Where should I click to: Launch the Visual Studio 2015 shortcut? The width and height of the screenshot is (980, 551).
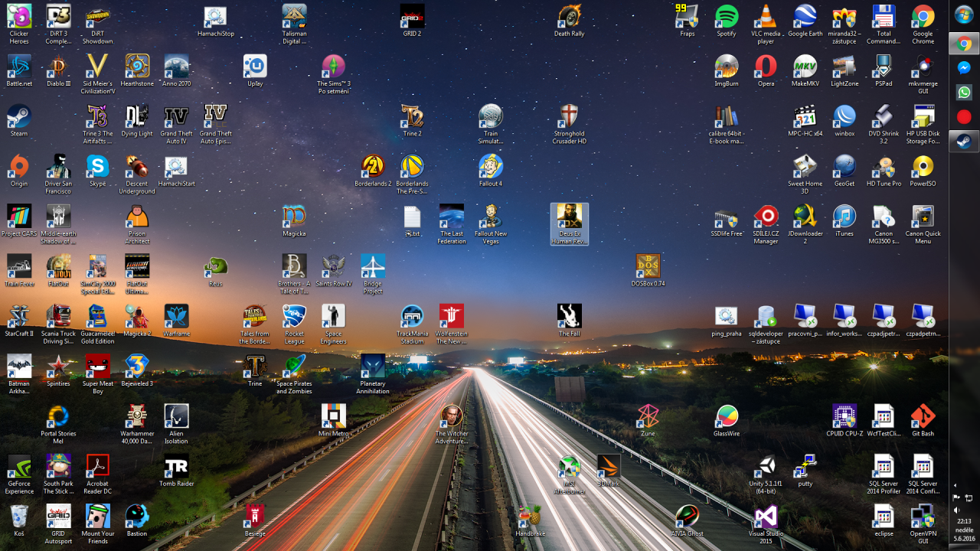(766, 524)
